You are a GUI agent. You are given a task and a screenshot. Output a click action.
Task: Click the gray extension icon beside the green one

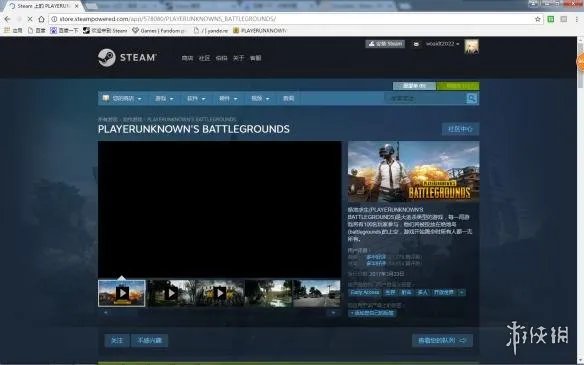click(564, 19)
